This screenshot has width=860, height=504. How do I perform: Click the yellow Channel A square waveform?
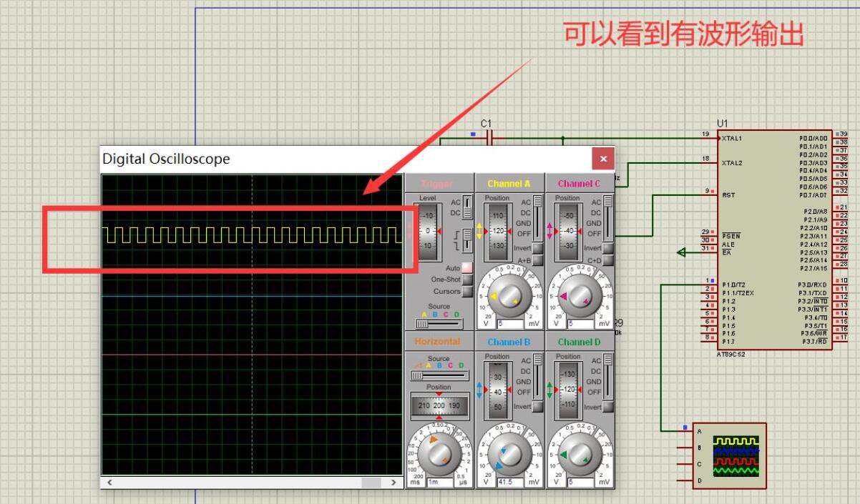tap(253, 235)
